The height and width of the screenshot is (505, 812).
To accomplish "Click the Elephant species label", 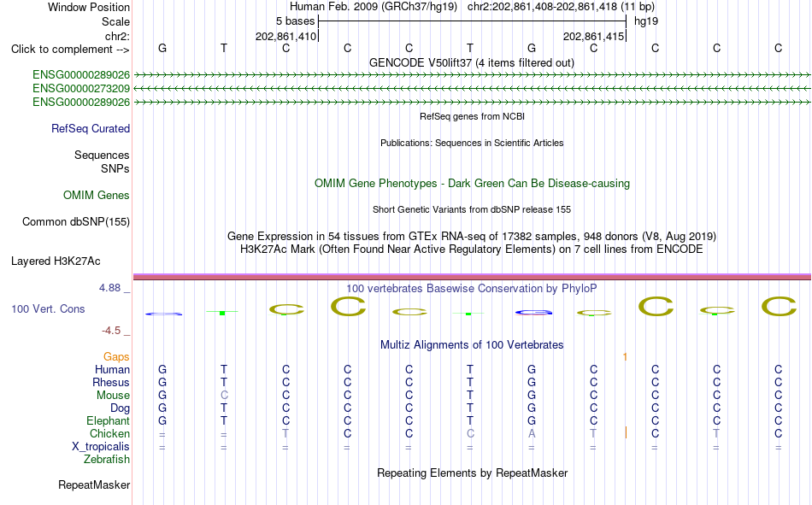I will tap(108, 421).
